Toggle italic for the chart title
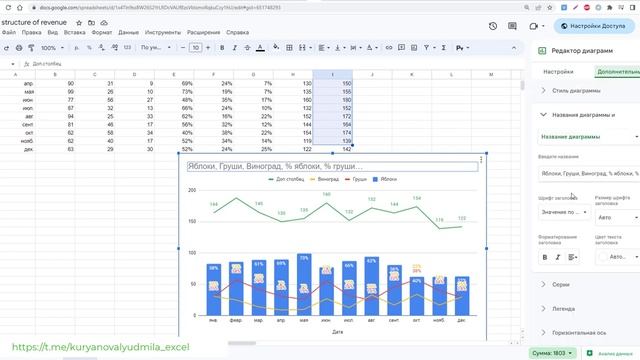The width and height of the screenshot is (640, 360). click(x=558, y=257)
